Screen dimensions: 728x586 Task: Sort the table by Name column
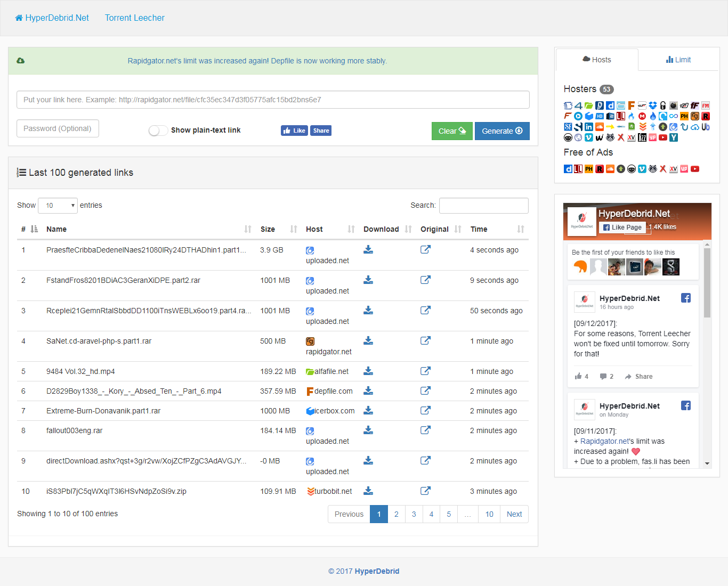click(148, 229)
